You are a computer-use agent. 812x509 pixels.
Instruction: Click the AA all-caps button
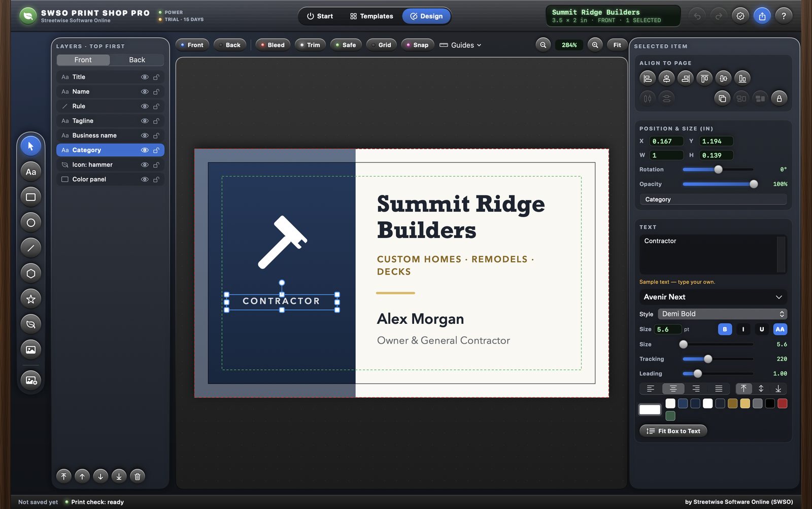tap(780, 329)
